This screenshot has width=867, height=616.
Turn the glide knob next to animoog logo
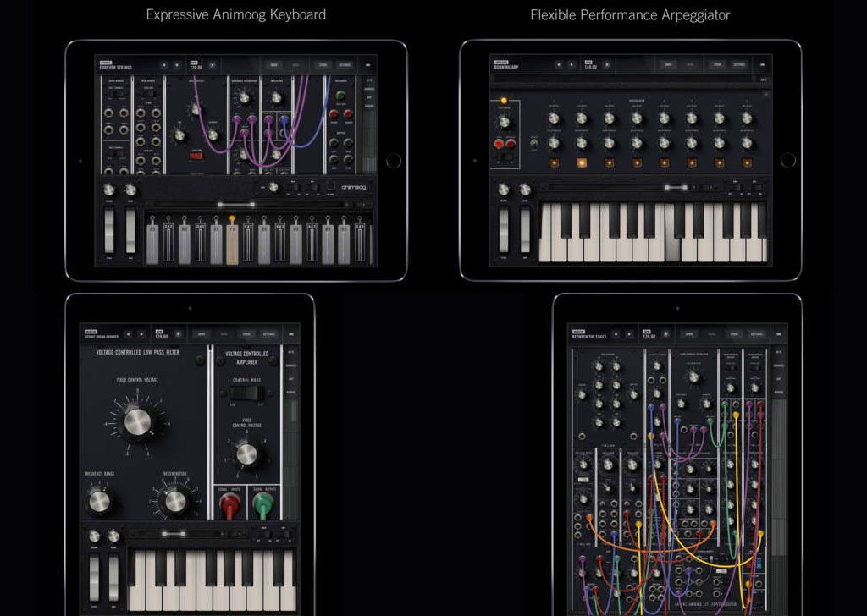[x=273, y=187]
